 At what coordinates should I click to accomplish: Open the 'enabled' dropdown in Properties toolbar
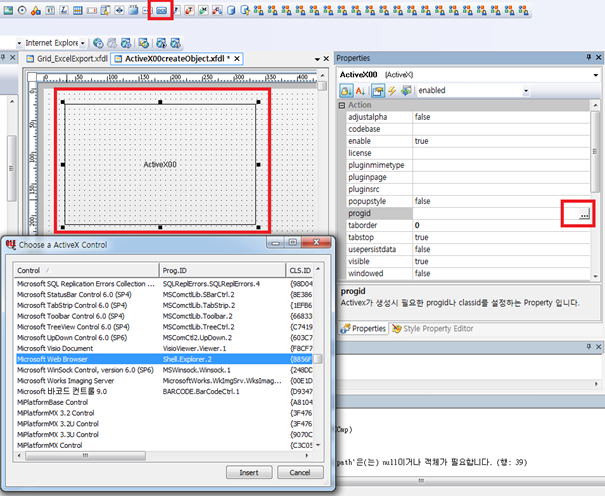pos(525,90)
